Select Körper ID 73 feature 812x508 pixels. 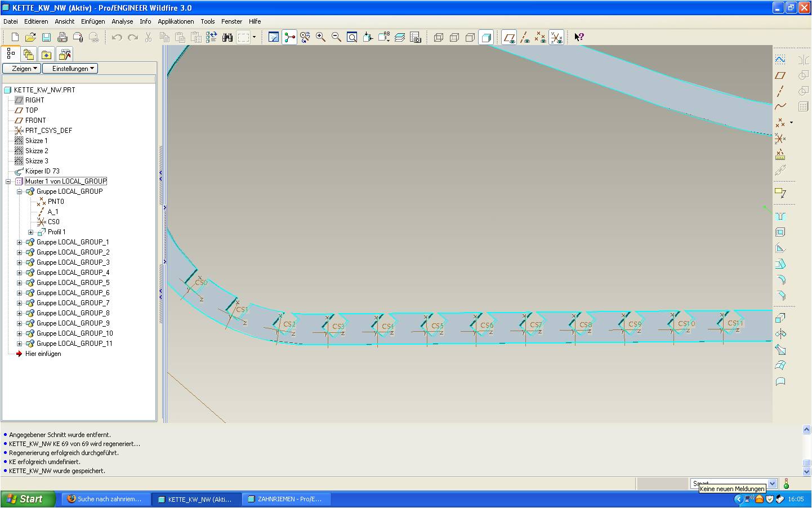(42, 171)
